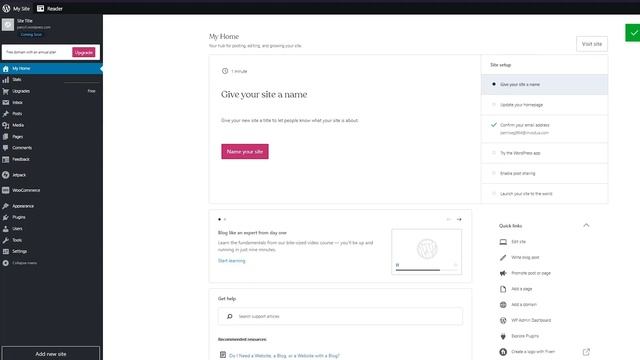Image resolution: width=640 pixels, height=360 pixels.
Task: Click the external link icon beside Create a logo
Action: (586, 351)
